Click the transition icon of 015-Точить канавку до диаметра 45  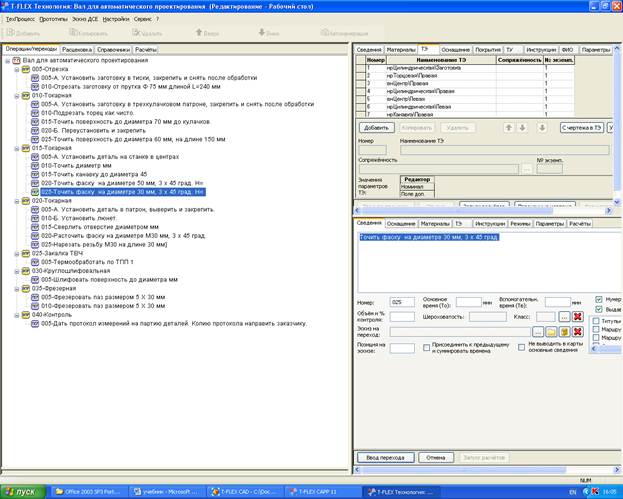pos(35,174)
